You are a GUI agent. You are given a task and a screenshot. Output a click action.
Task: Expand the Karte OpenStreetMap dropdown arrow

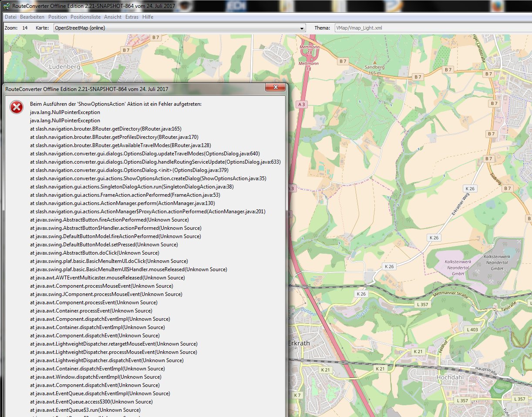302,28
